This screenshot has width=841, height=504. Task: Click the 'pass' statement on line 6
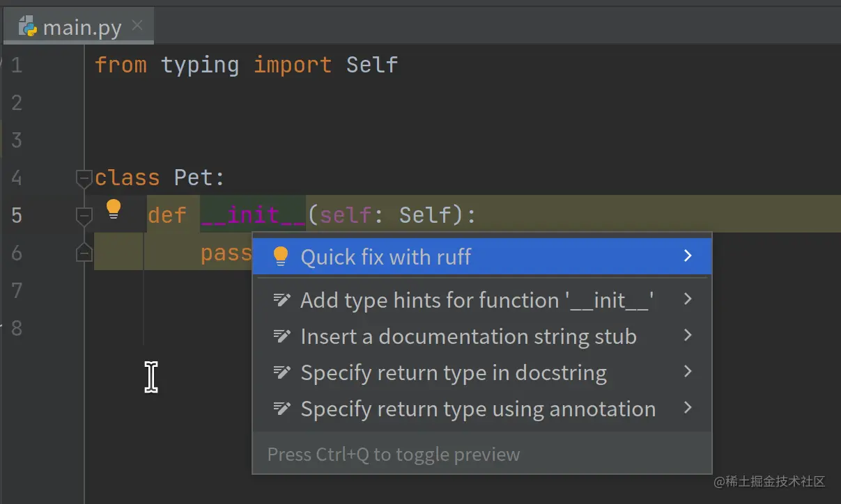pyautogui.click(x=226, y=253)
